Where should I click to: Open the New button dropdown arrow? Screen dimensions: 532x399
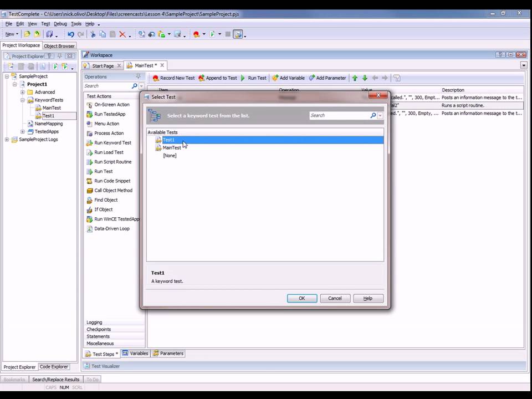[x=17, y=34]
